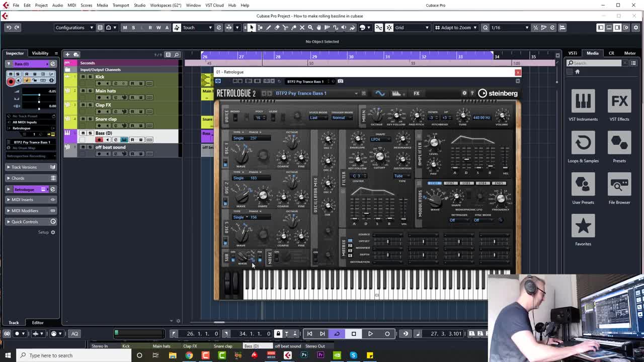
Task: Select the Erase tool
Action: [x=277, y=28]
